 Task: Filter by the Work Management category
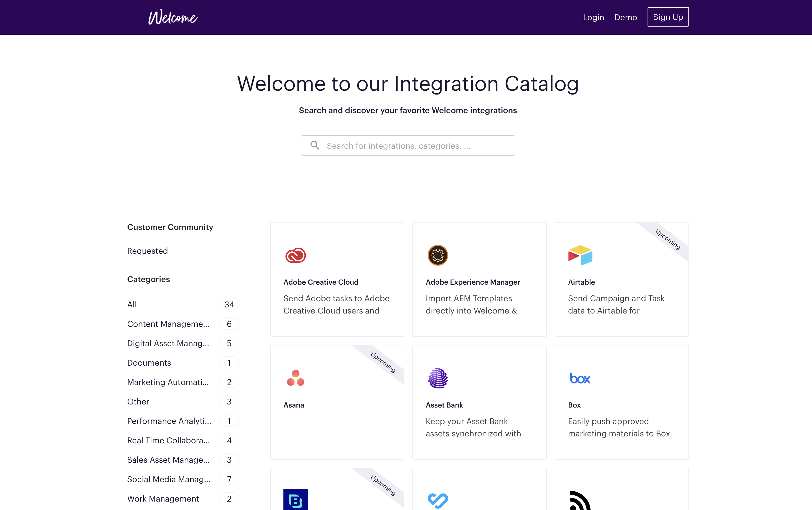point(163,499)
